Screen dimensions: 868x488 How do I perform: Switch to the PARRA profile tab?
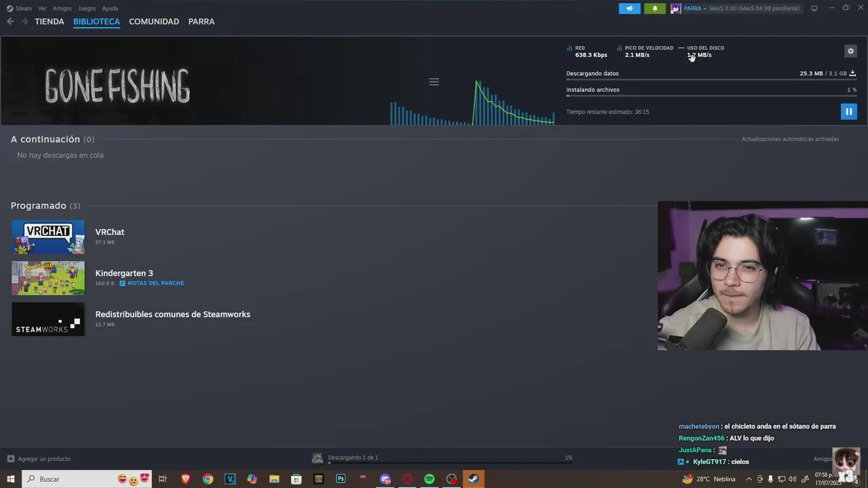[201, 22]
